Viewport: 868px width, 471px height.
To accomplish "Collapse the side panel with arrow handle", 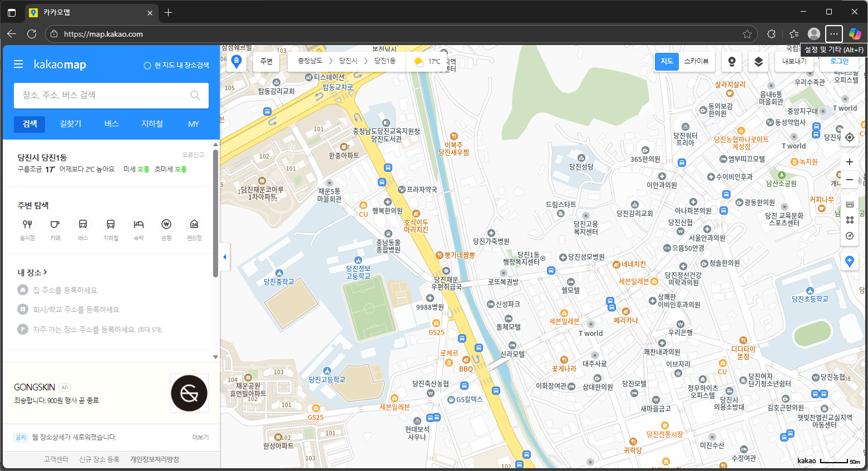I will coord(225,257).
